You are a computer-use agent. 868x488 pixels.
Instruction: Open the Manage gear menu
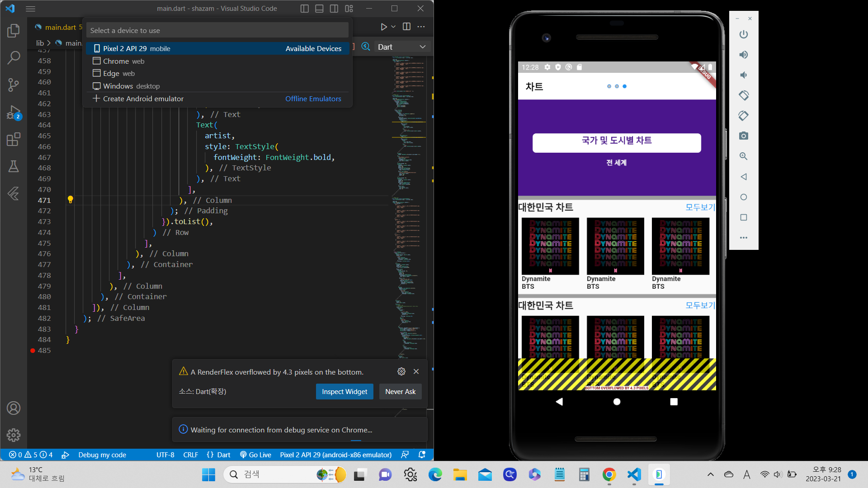[x=14, y=435]
